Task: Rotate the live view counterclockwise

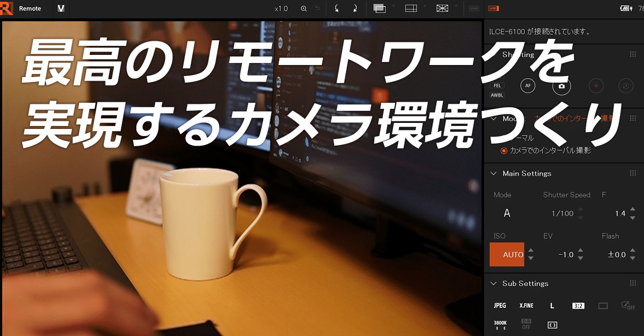Action: (x=337, y=9)
